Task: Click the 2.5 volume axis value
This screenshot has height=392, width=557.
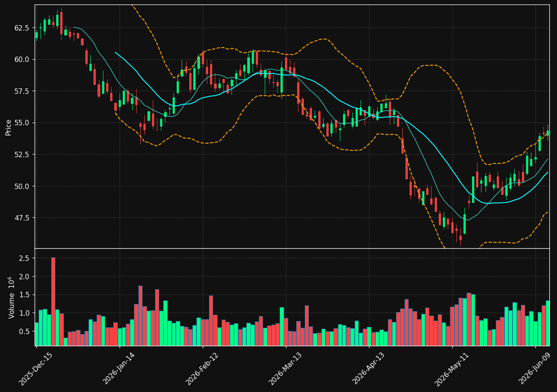Action: point(24,258)
